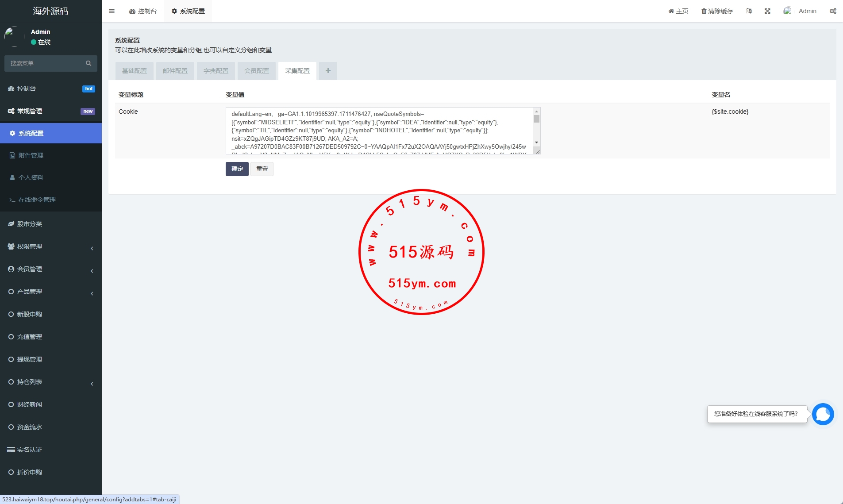Toggle the sidebar hamburger menu icon
Screen dimensions: 843x504
tap(112, 11)
